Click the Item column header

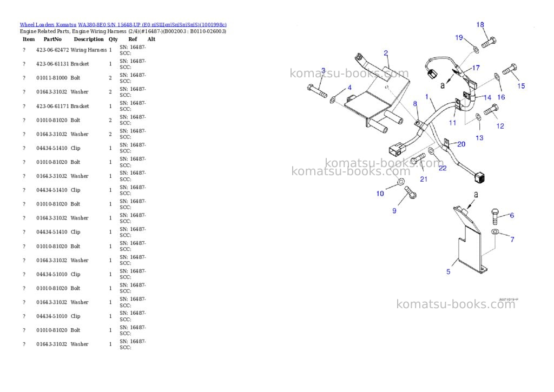[x=29, y=39]
